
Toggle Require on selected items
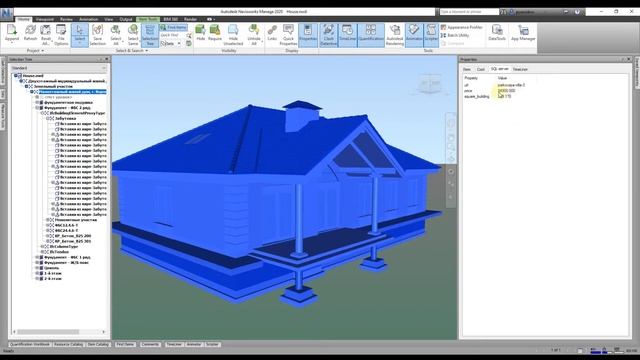[x=215, y=33]
